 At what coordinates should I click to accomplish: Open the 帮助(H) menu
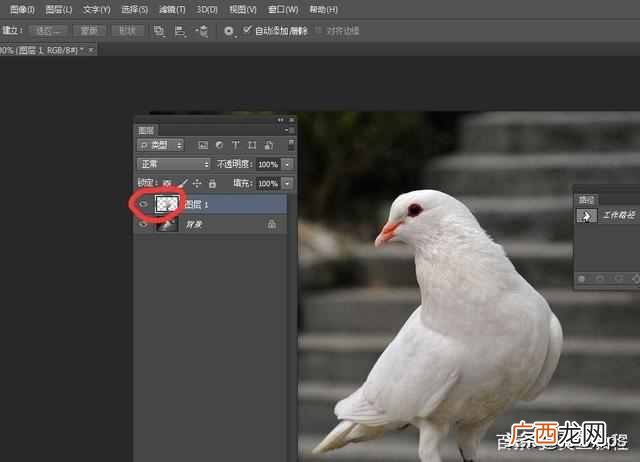(x=323, y=9)
